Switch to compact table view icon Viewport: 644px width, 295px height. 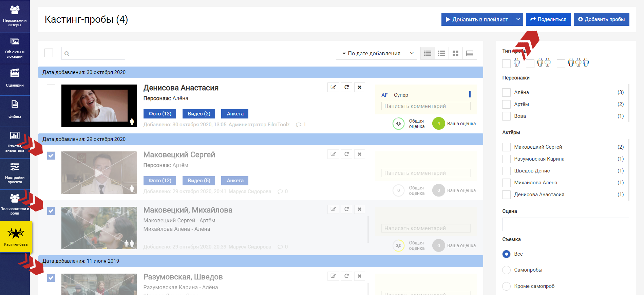[470, 53]
